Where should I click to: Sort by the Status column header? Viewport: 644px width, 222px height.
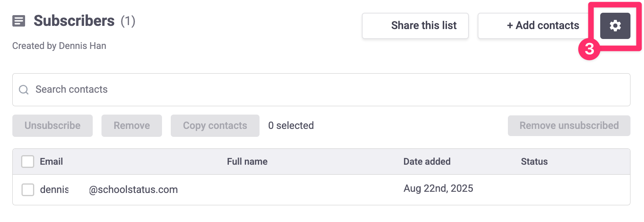pos(534,162)
